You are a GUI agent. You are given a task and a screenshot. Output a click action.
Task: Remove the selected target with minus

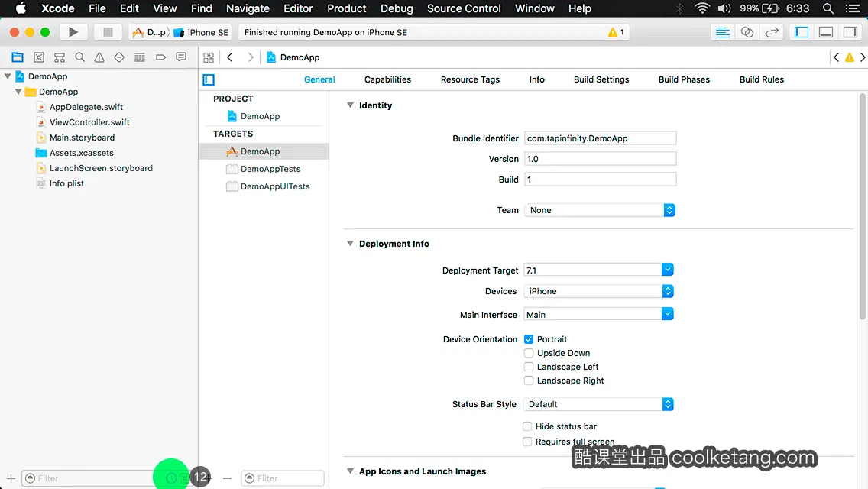(227, 478)
